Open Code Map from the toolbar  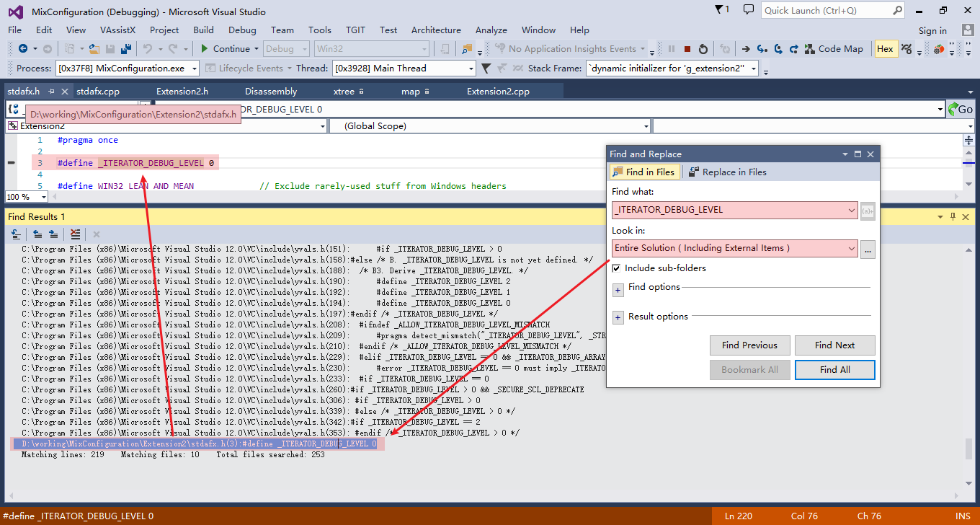(x=834, y=49)
